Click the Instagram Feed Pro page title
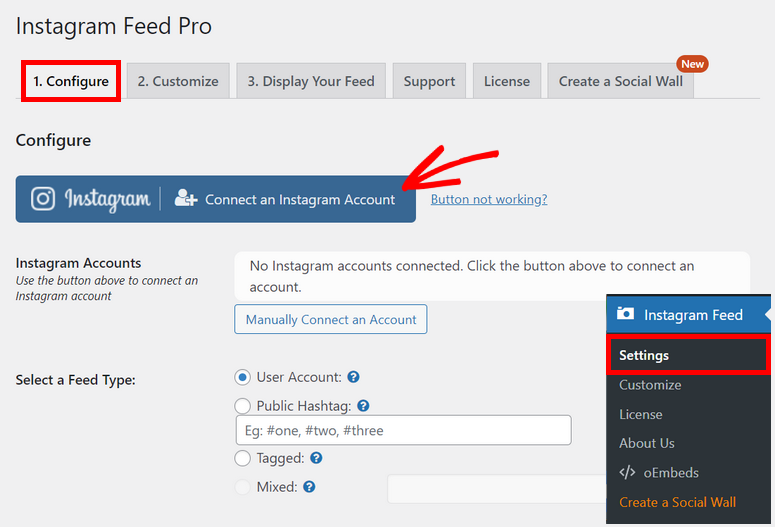The width and height of the screenshot is (775, 527). [114, 26]
